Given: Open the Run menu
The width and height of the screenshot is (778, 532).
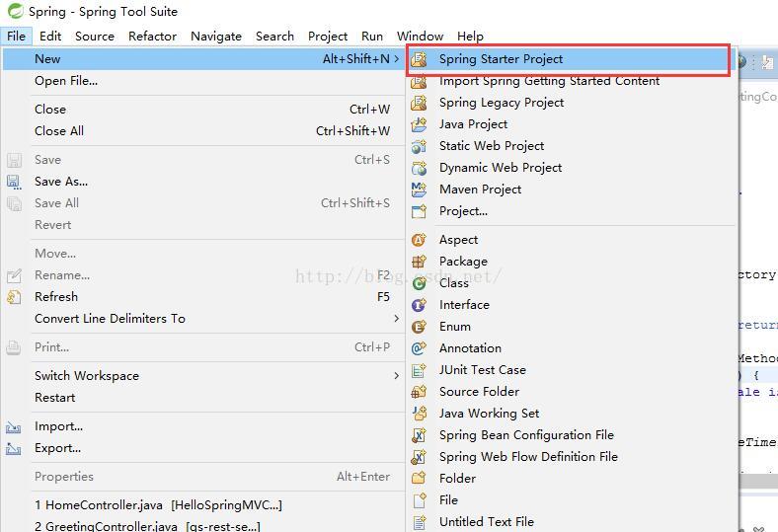Looking at the screenshot, I should 372,37.
